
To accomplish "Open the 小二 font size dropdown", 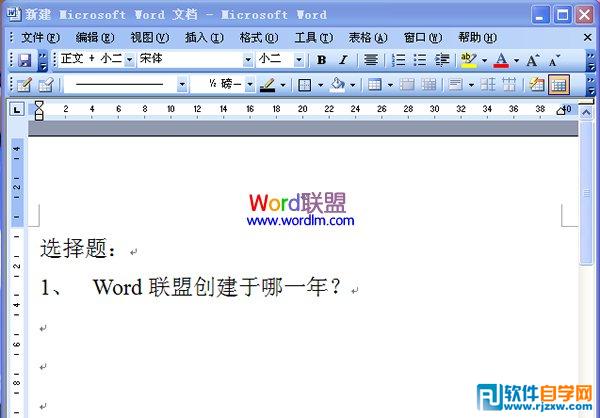I will click(x=299, y=60).
